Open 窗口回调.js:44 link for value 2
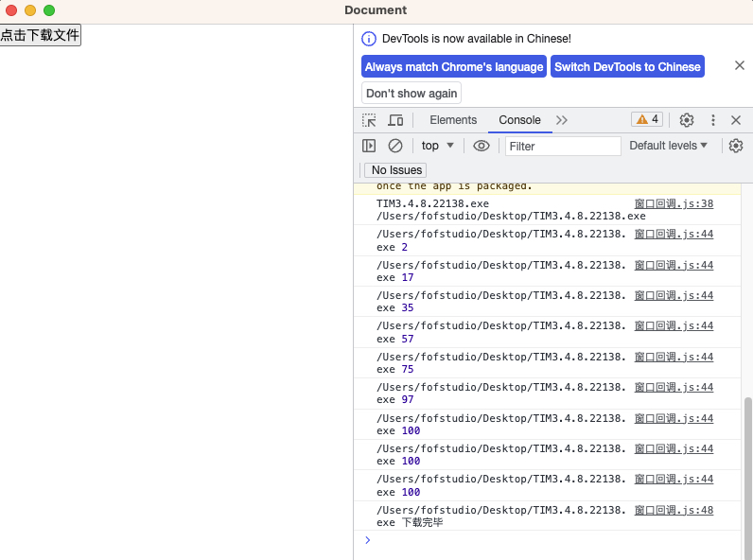Viewport: 753px width, 560px height. 674,234
